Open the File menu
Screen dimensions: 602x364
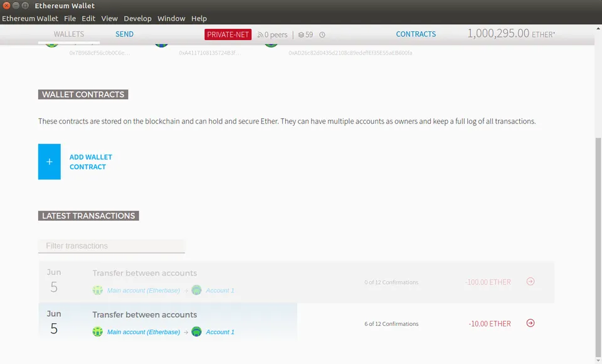pos(70,18)
